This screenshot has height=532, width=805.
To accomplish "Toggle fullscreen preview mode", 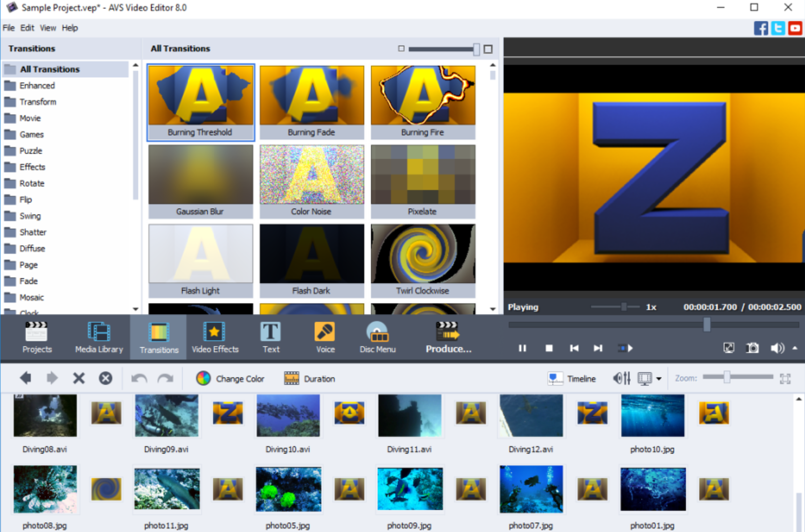I will pyautogui.click(x=729, y=348).
